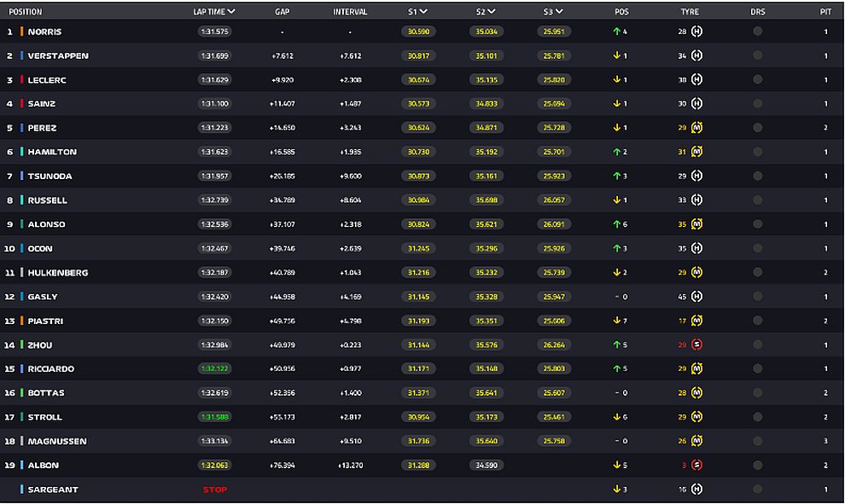This screenshot has width=845, height=504.
Task: Toggle the DRS indicator in Magnussen's row
Action: pyautogui.click(x=757, y=442)
